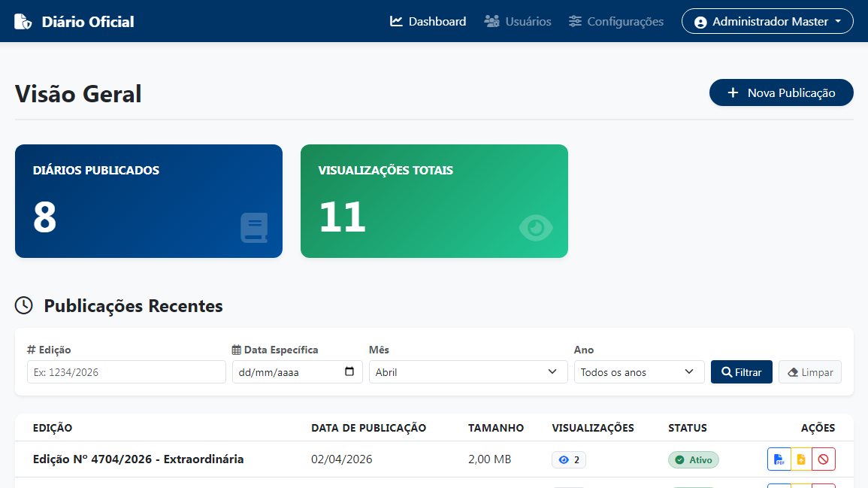Click the Visualizações Totais card
The image size is (868, 488).
pyautogui.click(x=434, y=201)
